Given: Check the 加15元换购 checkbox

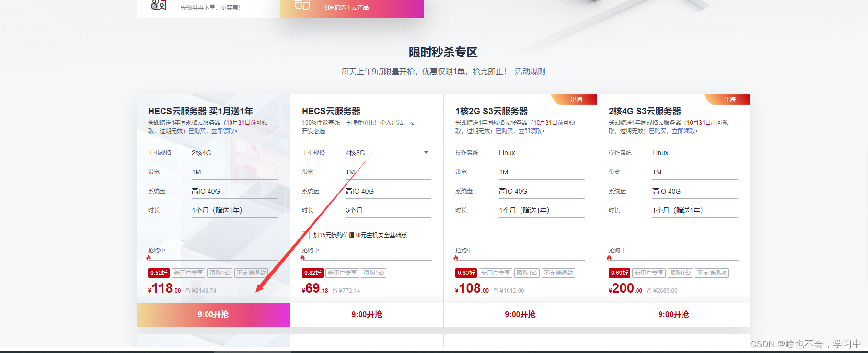Looking at the screenshot, I should (x=306, y=235).
